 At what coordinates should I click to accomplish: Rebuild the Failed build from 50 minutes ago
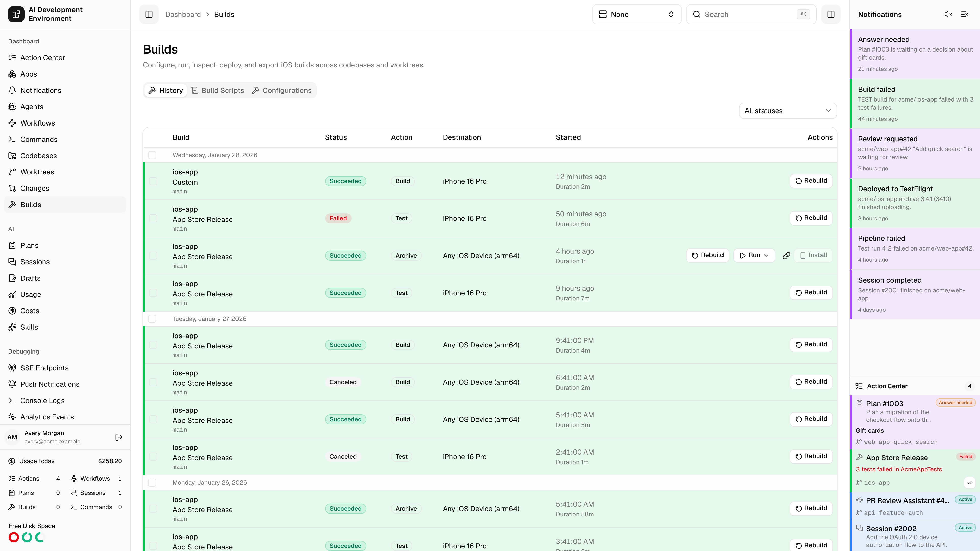[811, 218]
